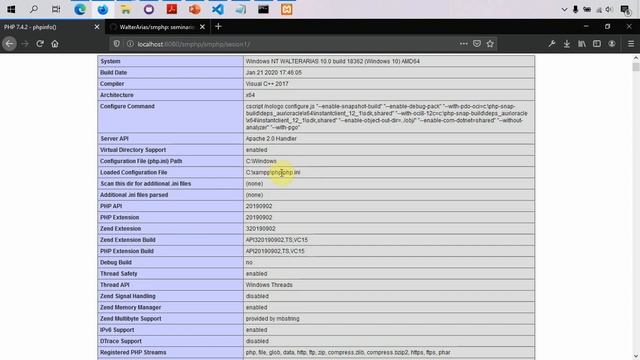Image resolution: width=640 pixels, height=360 pixels.
Task: Open the Firefox account icon
Action: (611, 44)
